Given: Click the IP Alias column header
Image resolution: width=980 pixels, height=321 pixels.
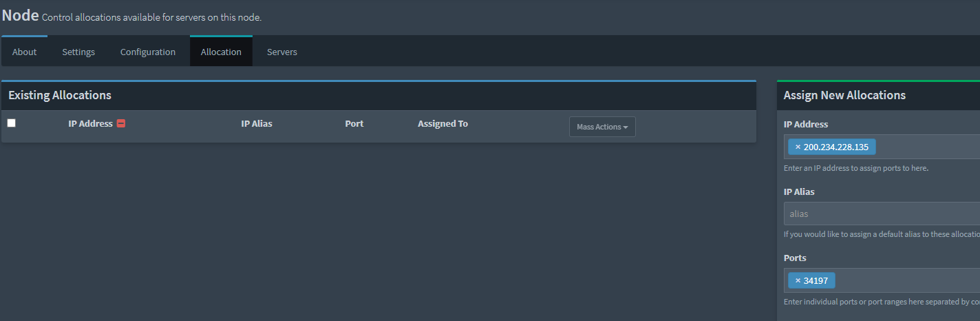Looking at the screenshot, I should 257,124.
